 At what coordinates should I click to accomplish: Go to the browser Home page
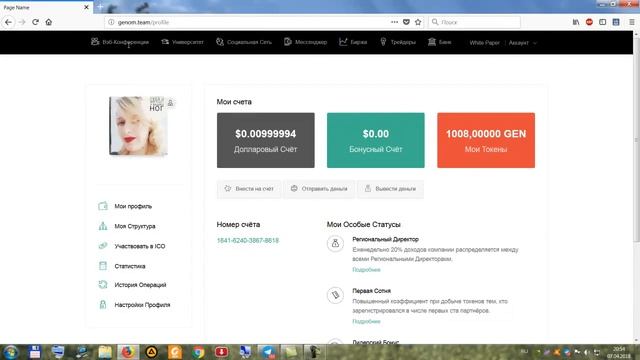click(x=49, y=22)
